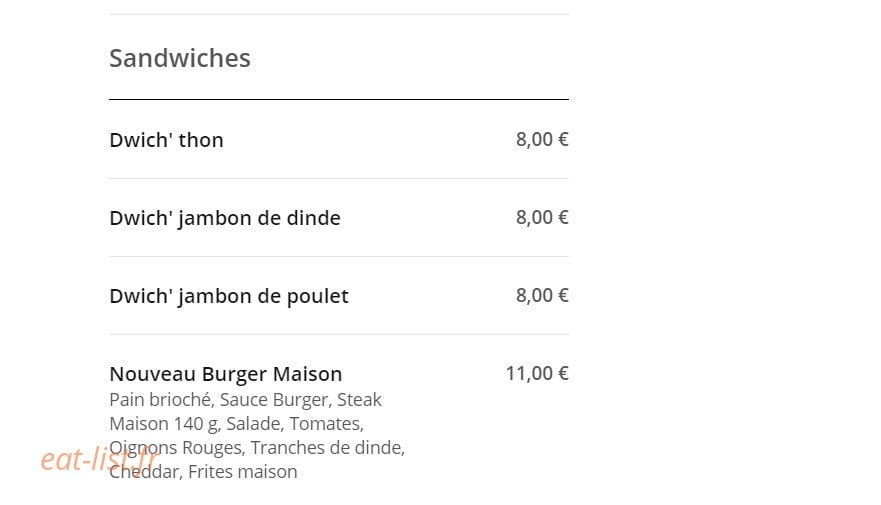
Task: Click the Dwich' thon price 8,00 €
Action: coord(542,139)
